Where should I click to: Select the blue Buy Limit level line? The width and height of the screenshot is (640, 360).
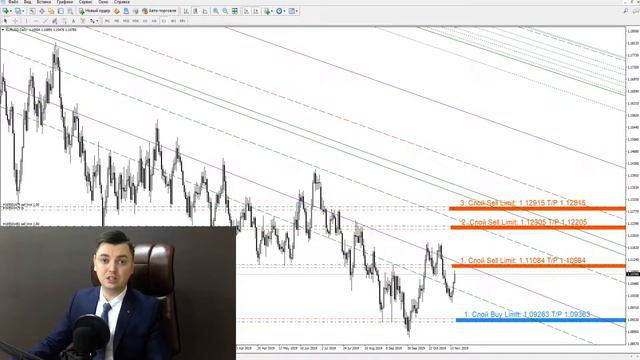pyautogui.click(x=540, y=320)
